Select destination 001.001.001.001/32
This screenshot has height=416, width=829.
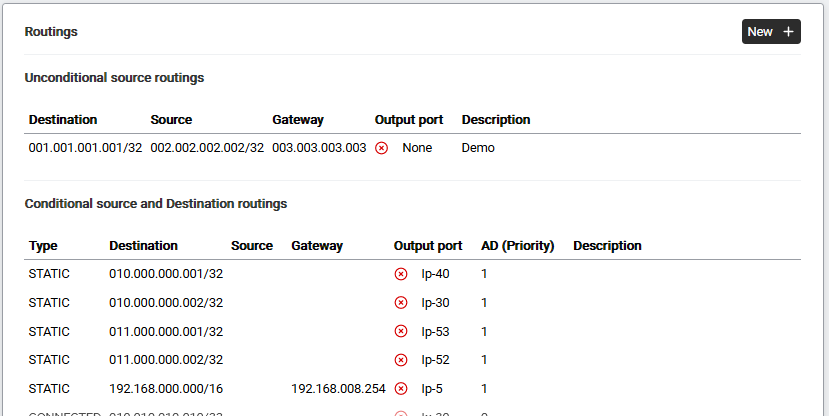[85, 148]
